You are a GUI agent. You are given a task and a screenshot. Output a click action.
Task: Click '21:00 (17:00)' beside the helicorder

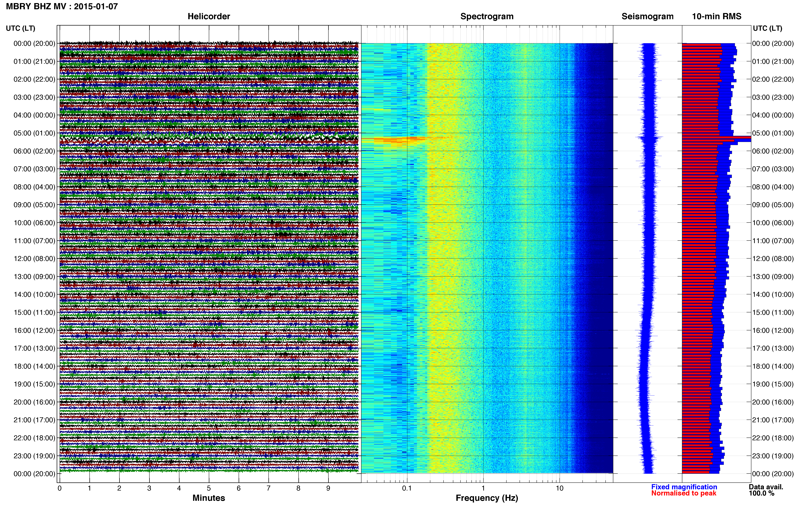[34, 420]
